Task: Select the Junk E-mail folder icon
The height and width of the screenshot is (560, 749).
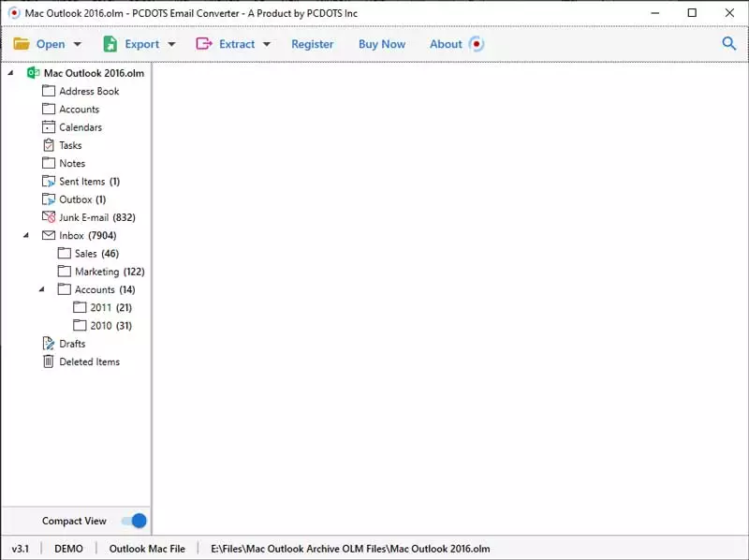Action: pos(49,217)
